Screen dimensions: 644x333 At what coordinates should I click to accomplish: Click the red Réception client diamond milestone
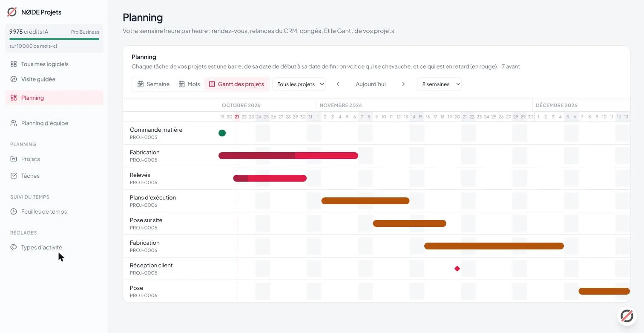[x=457, y=269]
